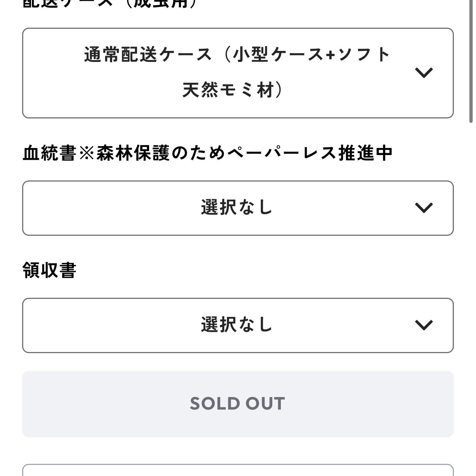Click the partially visible box below SOLD OUT
Viewport: 476px width, 476px height.
(x=238, y=470)
